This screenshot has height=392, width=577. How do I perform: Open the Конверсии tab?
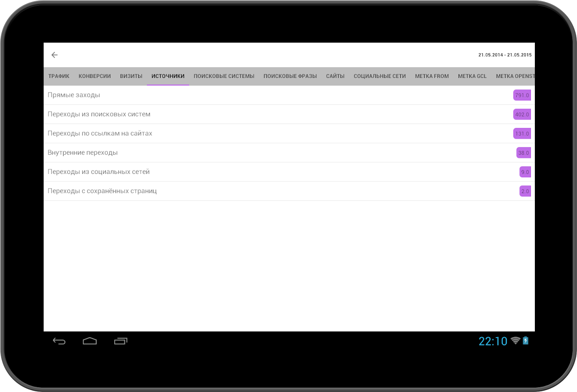click(x=95, y=76)
